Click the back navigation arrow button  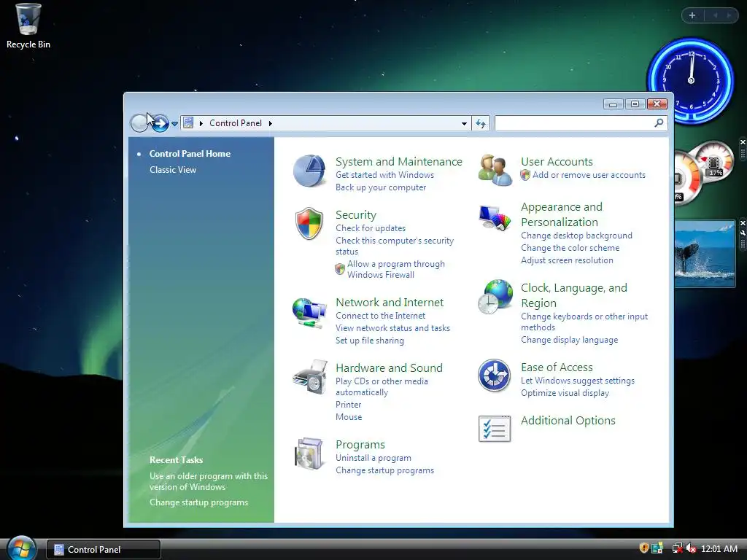(x=139, y=123)
